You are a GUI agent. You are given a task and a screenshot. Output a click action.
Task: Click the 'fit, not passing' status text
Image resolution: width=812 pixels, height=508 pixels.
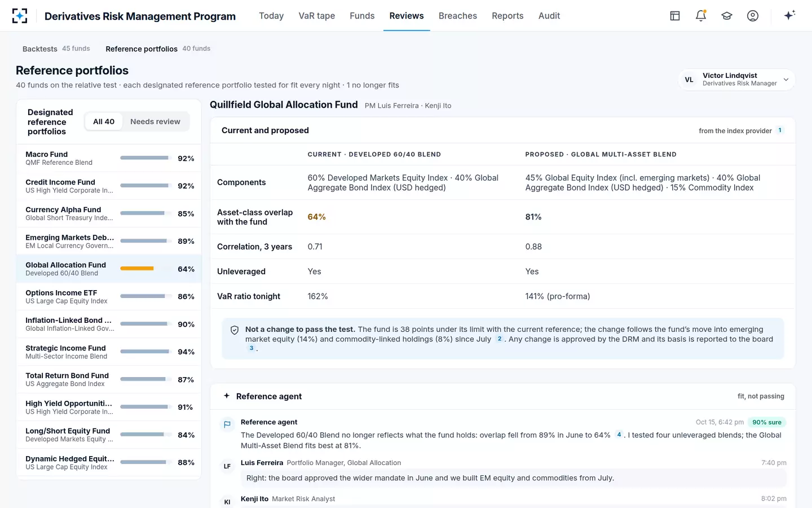[x=761, y=396]
